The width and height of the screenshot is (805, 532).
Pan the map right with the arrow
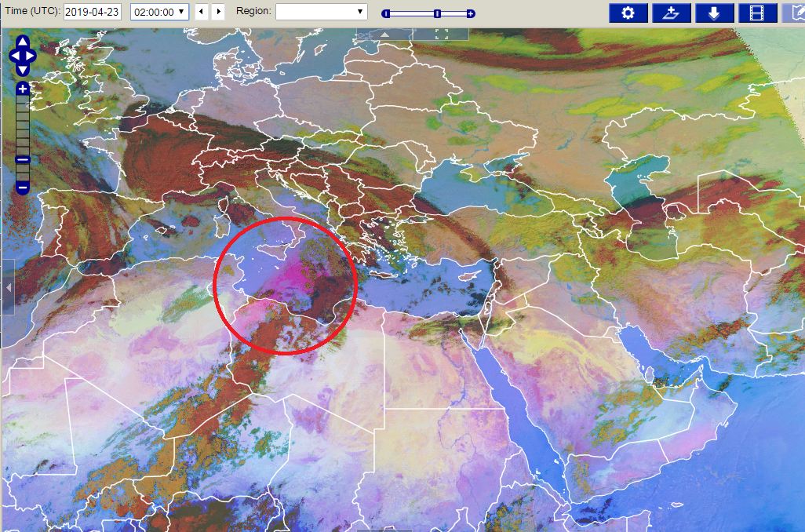click(x=31, y=56)
